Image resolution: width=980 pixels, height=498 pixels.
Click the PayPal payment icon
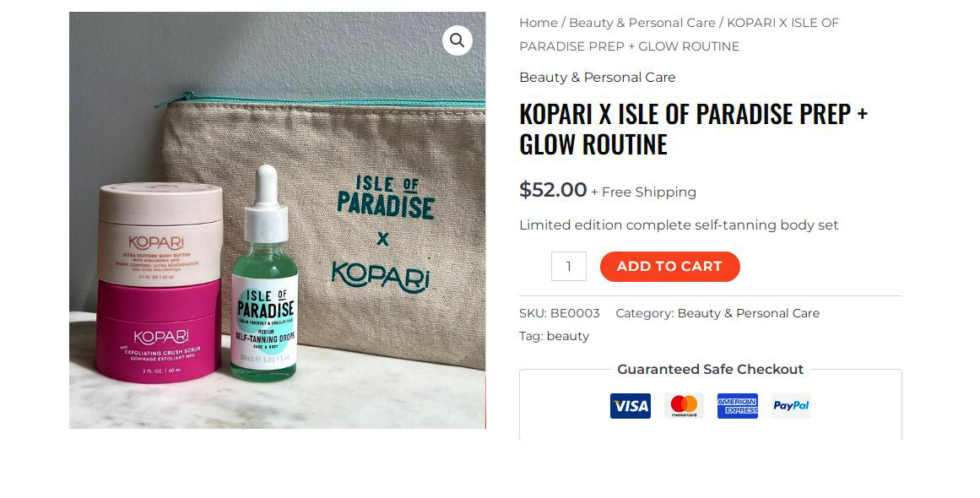tap(791, 406)
